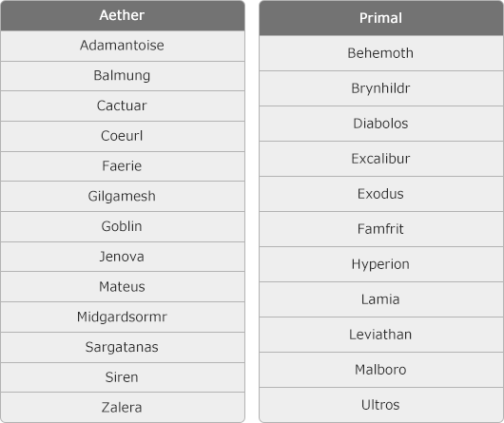This screenshot has height=423, width=504.
Task: Select the Zalera entry
Action: 123,407
